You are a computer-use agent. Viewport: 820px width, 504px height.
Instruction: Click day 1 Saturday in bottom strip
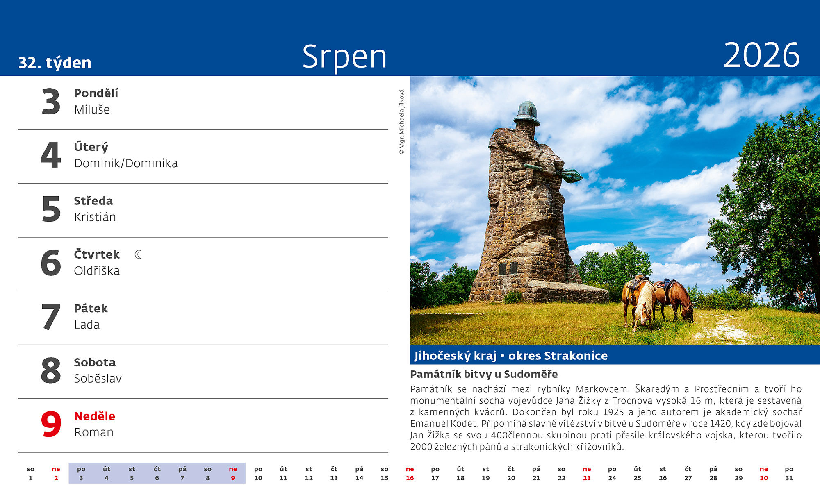coord(31,474)
